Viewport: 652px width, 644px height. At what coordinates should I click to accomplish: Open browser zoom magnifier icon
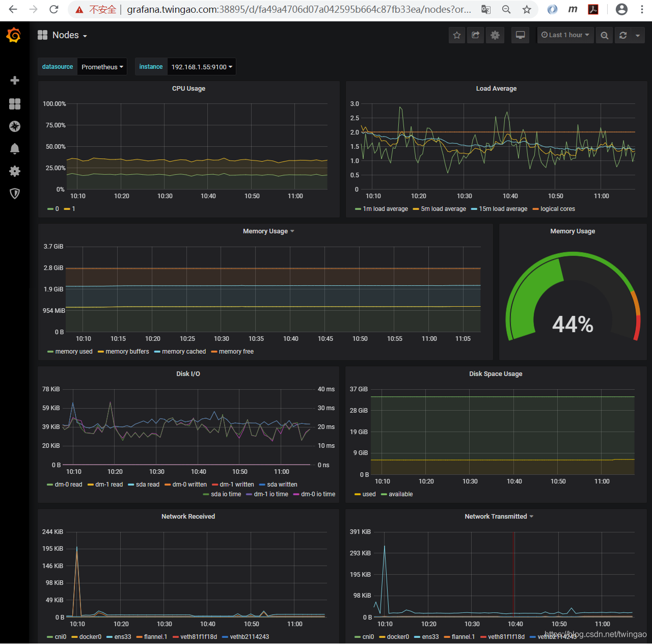tap(506, 9)
